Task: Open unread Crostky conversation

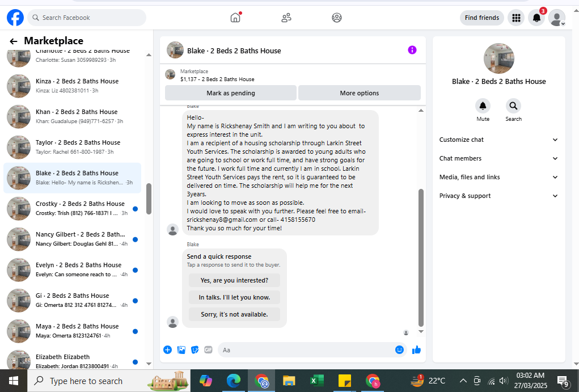Action: click(x=73, y=208)
